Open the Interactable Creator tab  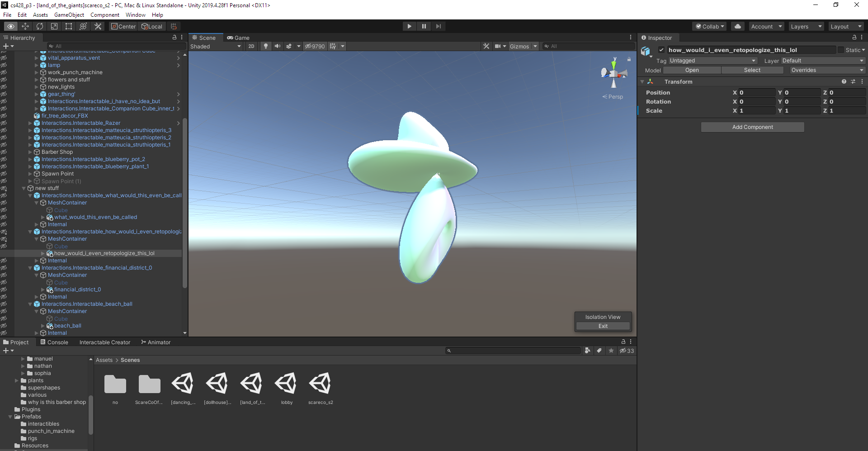(x=104, y=342)
